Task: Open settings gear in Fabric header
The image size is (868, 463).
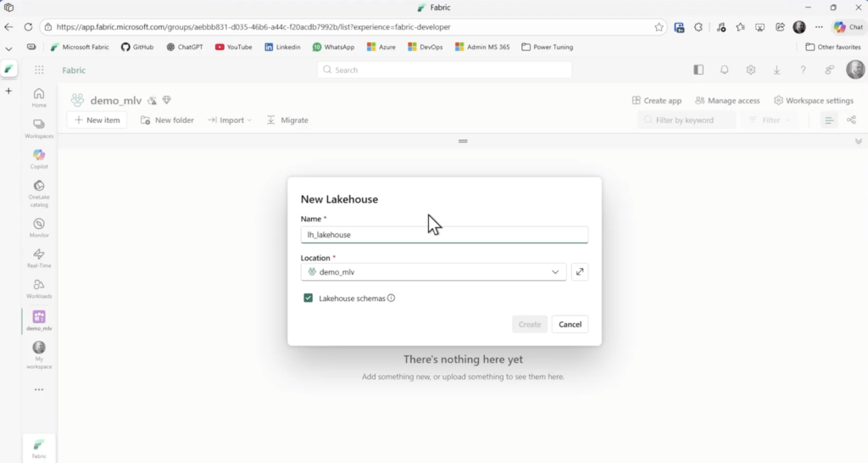Action: [750, 70]
